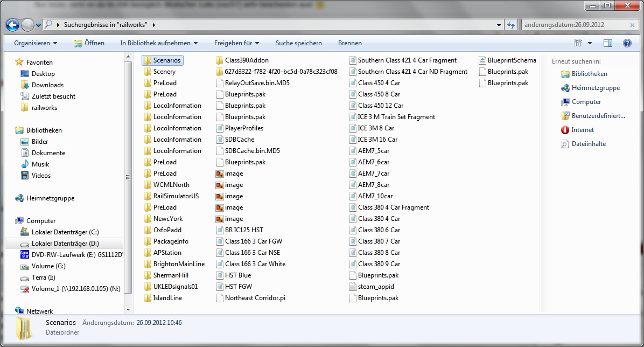
Task: Select the BrightonMainLine folder
Action: (x=174, y=264)
